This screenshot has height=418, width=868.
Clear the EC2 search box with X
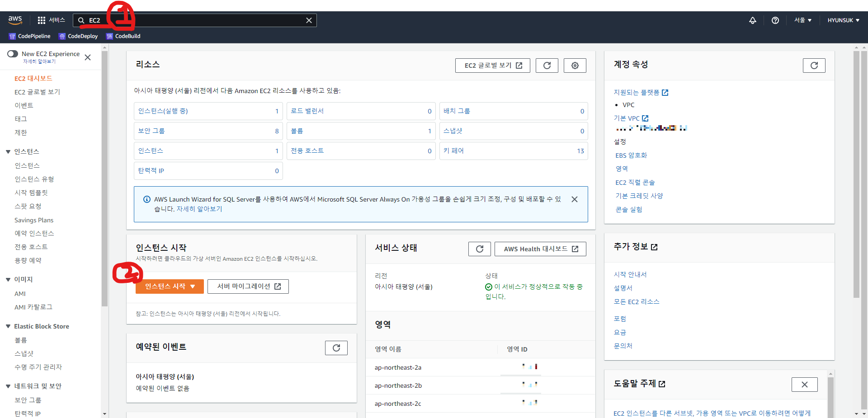tap(309, 20)
